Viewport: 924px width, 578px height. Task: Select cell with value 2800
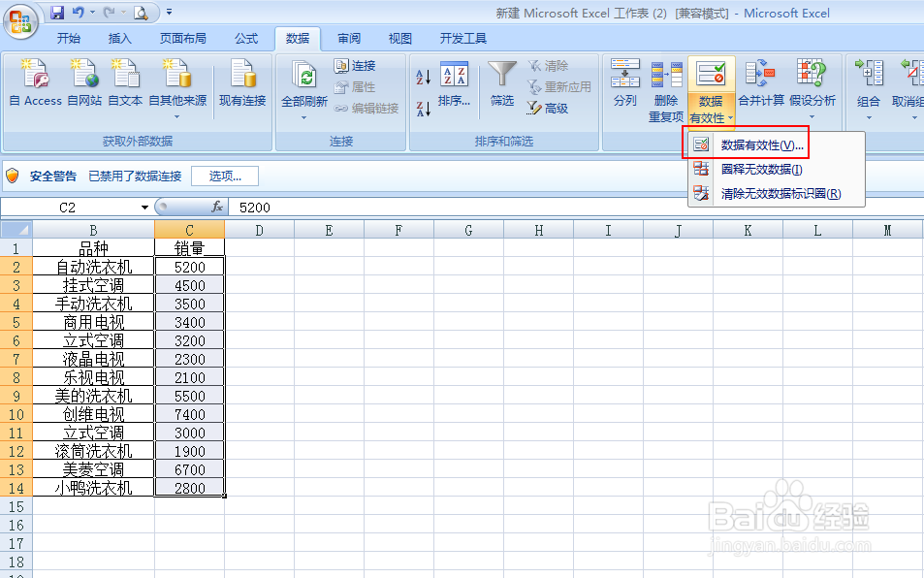pos(189,488)
